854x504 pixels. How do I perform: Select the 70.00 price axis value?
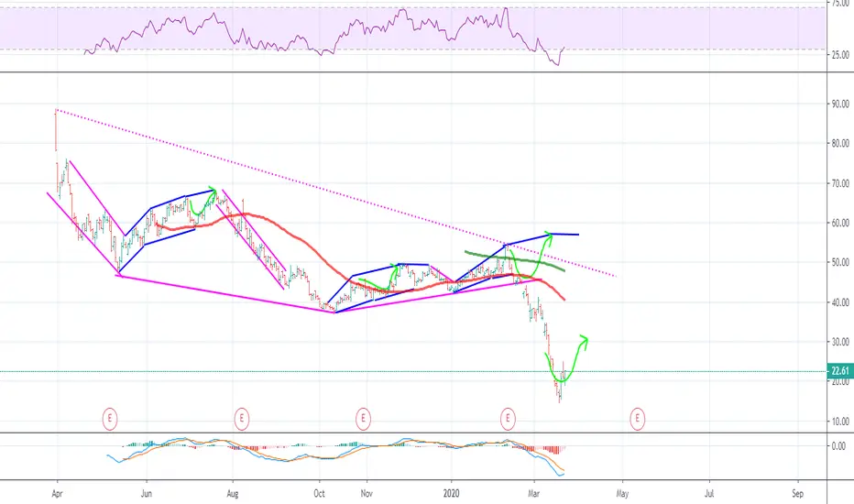(x=840, y=183)
